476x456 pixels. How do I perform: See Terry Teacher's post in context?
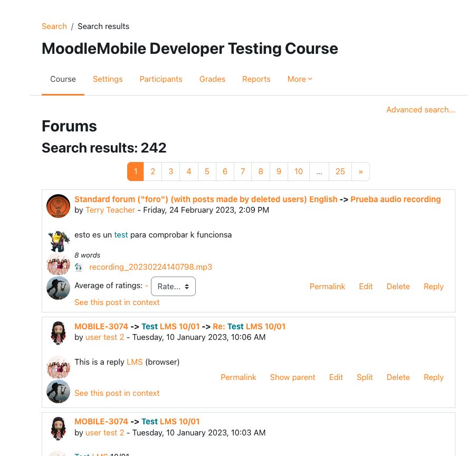(x=117, y=302)
